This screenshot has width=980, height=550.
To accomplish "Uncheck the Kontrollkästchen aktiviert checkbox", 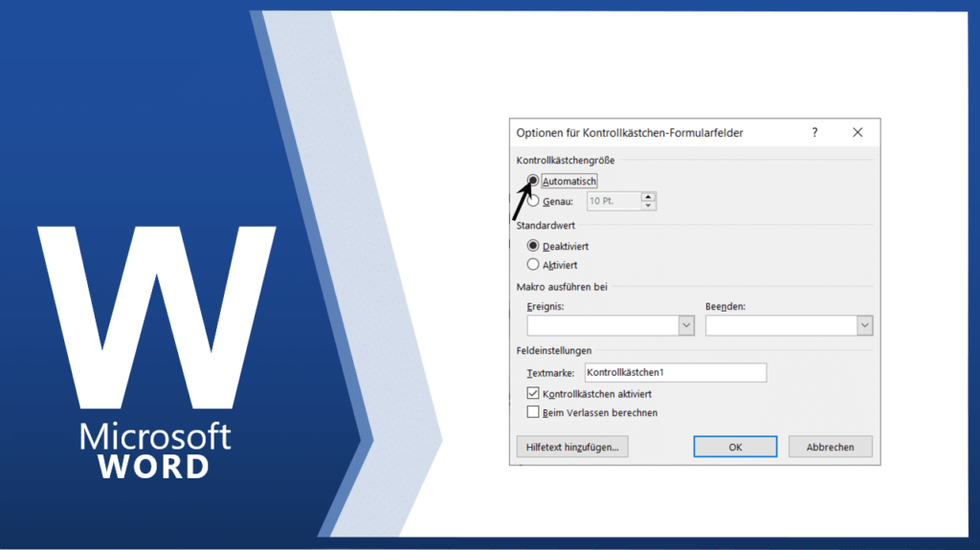I will click(x=533, y=393).
